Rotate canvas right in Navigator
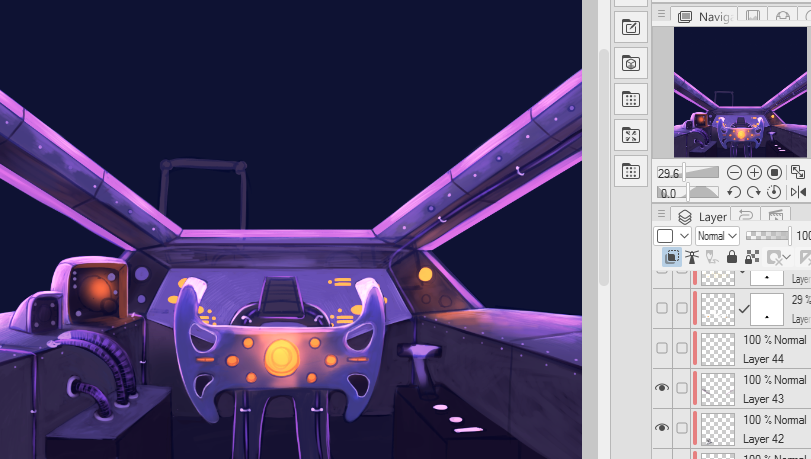811x459 pixels. (754, 193)
